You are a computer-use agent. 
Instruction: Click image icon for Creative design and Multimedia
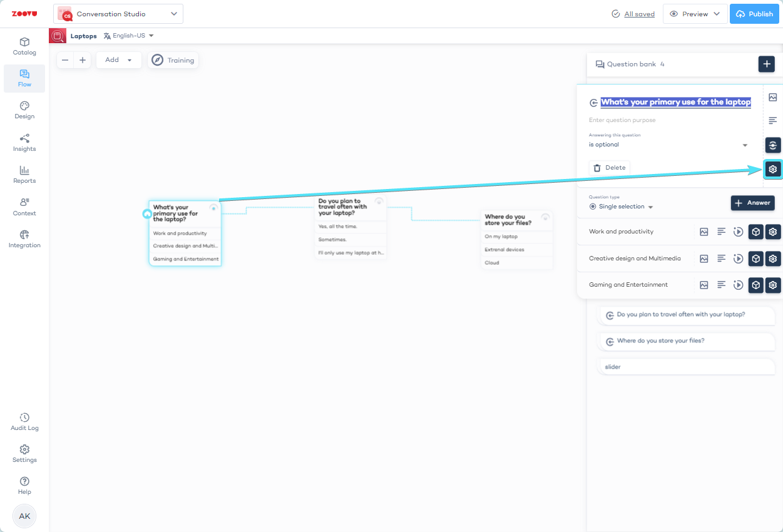pos(704,258)
